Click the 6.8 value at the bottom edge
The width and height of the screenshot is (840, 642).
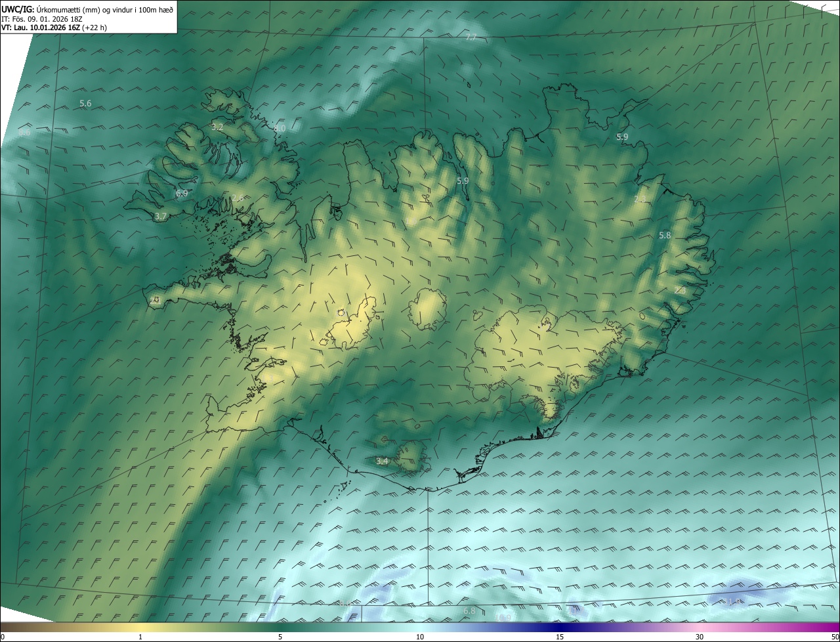click(x=469, y=611)
